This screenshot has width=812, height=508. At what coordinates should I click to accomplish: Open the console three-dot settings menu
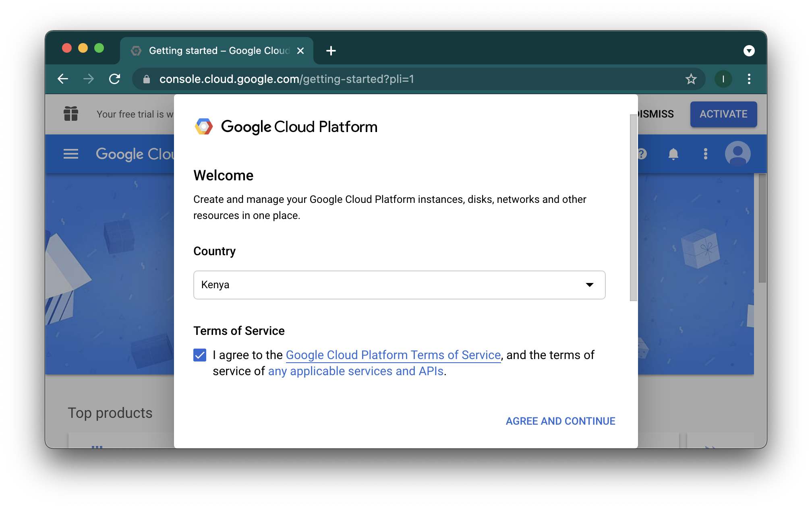(705, 154)
